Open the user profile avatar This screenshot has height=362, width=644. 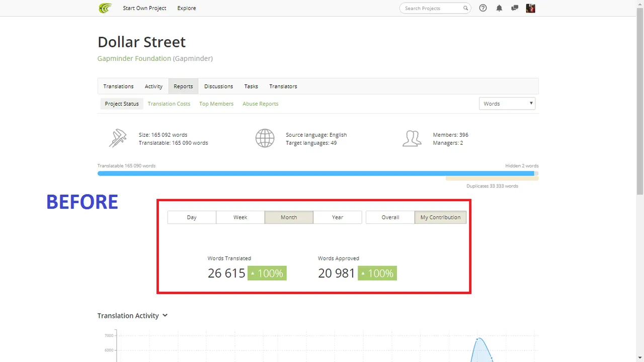[x=530, y=8]
